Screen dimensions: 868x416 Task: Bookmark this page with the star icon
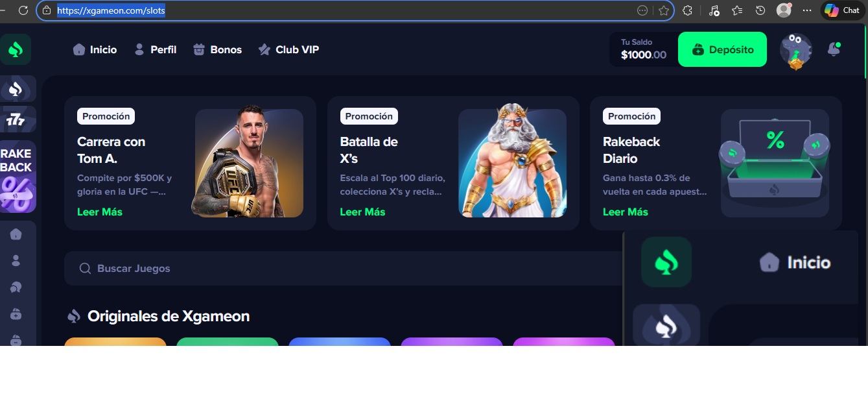click(664, 10)
